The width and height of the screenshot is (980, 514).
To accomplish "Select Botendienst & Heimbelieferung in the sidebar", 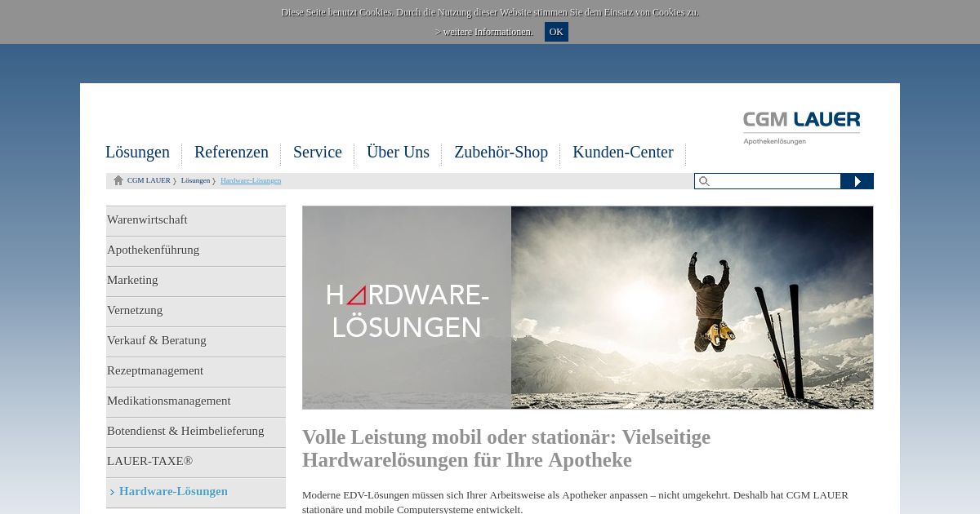I will coord(196,432).
